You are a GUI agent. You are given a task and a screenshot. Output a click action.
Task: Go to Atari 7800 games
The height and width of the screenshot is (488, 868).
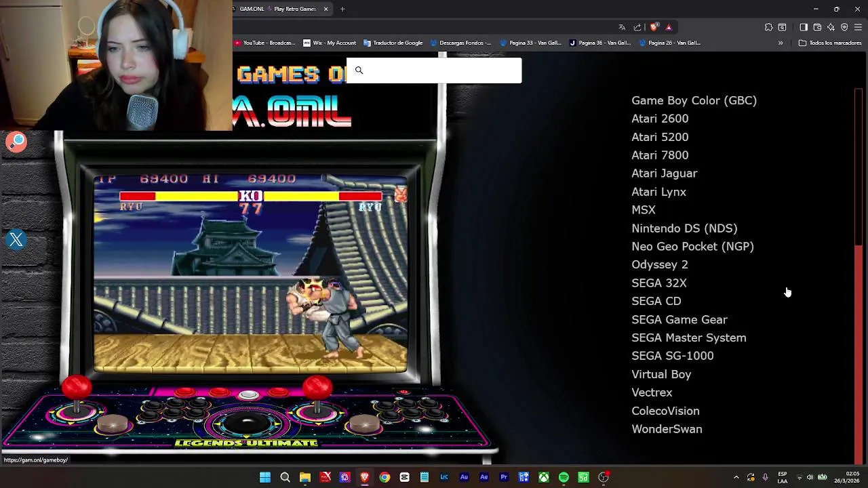(x=660, y=155)
